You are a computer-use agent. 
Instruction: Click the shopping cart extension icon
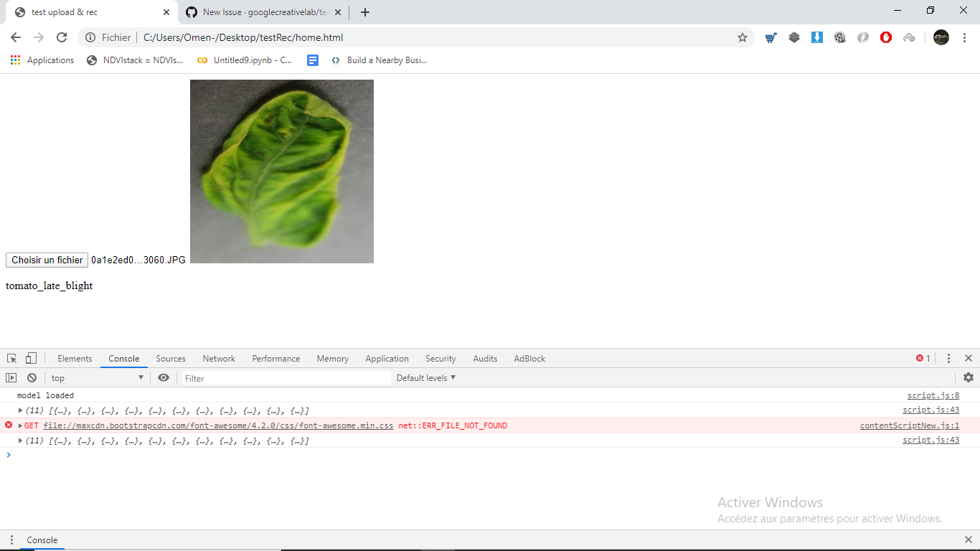pyautogui.click(x=771, y=37)
